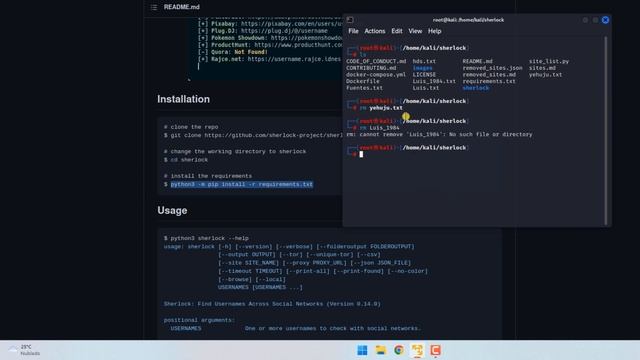
Task: Click removed_sites.json in terminal listing
Action: [x=492, y=68]
